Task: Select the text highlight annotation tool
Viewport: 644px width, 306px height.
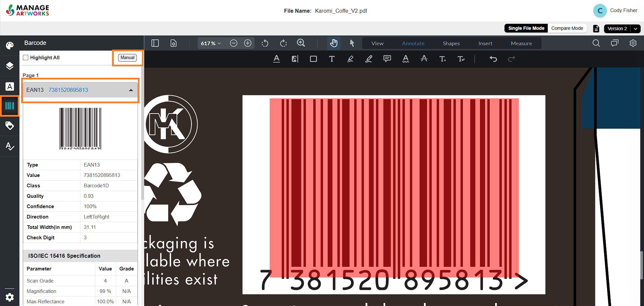Action: tap(295, 59)
